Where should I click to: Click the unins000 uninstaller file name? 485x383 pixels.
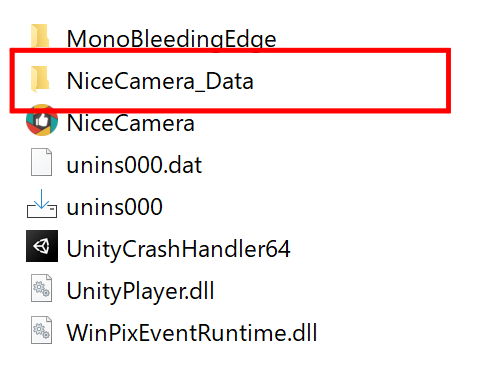coord(115,207)
